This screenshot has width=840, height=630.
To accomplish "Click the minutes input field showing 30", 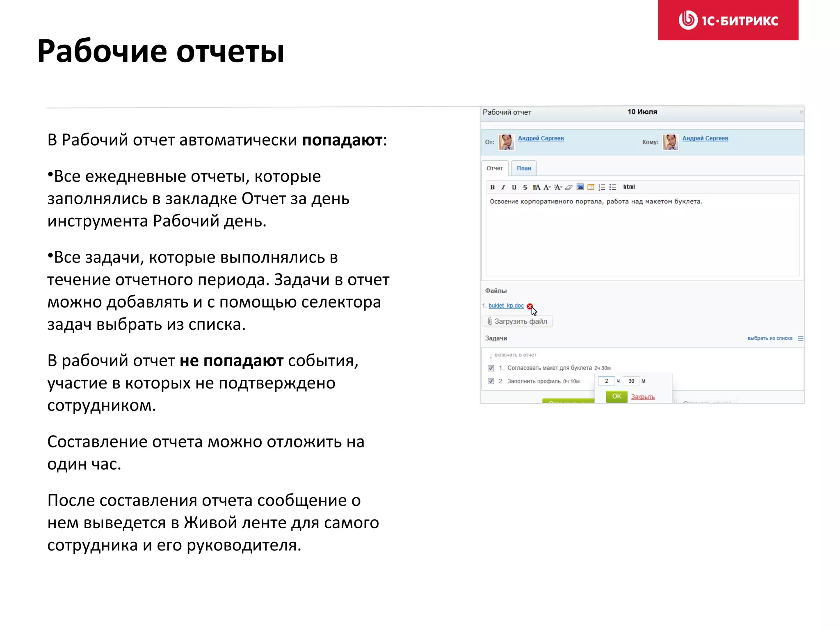I will pos(631,381).
